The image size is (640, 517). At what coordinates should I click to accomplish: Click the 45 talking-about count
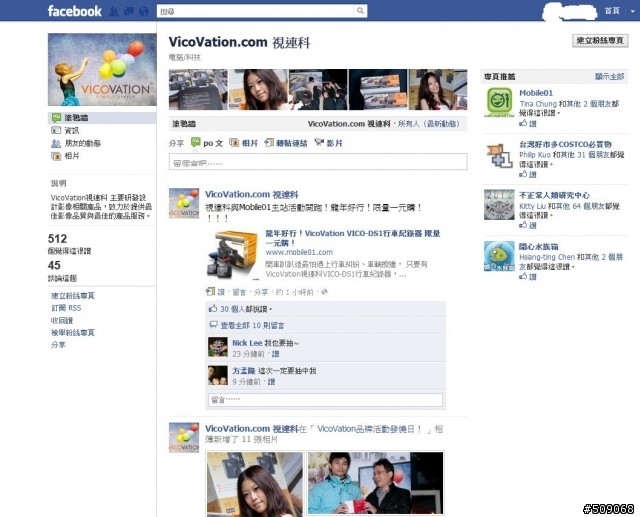(54, 265)
